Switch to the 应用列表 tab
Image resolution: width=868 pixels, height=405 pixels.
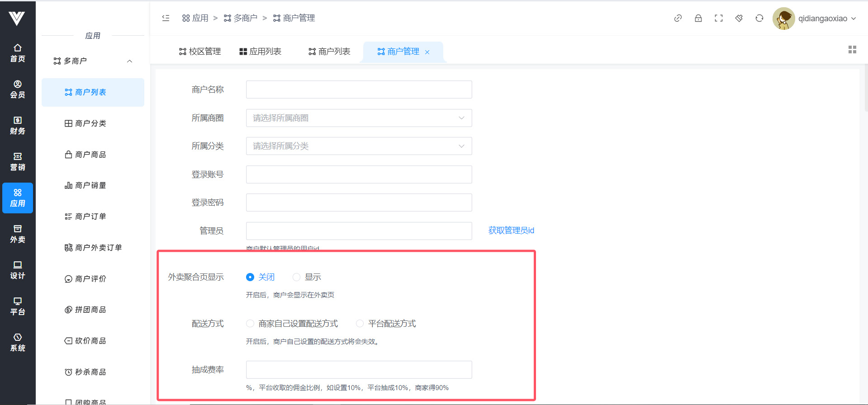(261, 52)
